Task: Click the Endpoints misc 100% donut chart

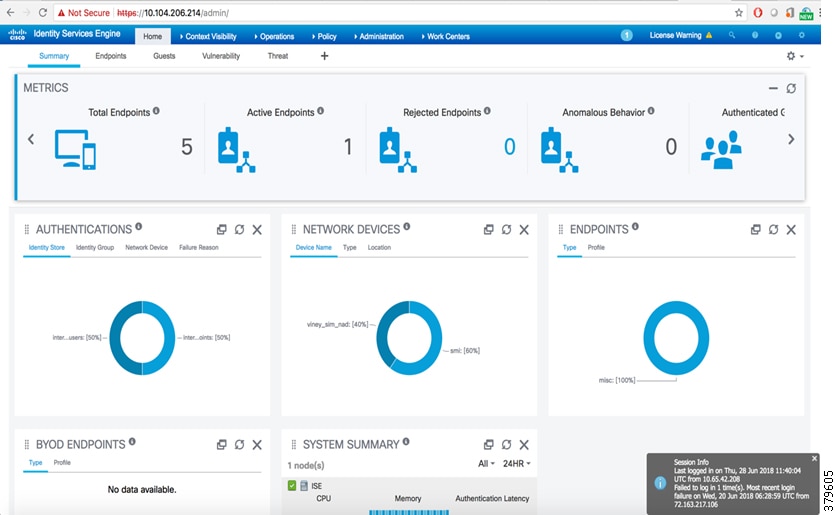Action: tap(676, 338)
